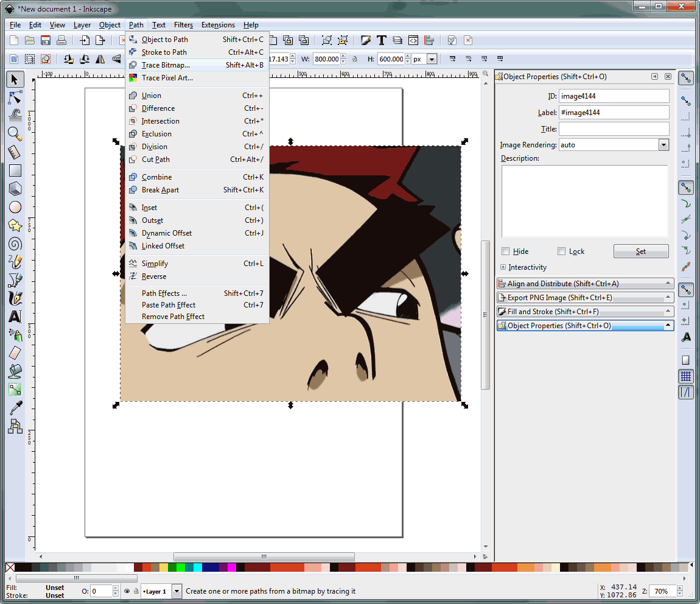Image resolution: width=700 pixels, height=604 pixels.
Task: Choose Simplify from Path menu
Action: 197,264
